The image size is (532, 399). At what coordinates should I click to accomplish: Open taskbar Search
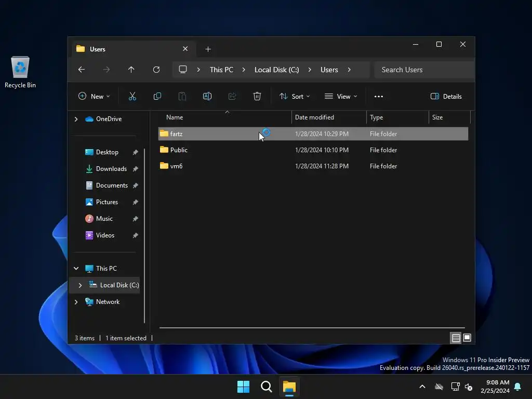267,387
